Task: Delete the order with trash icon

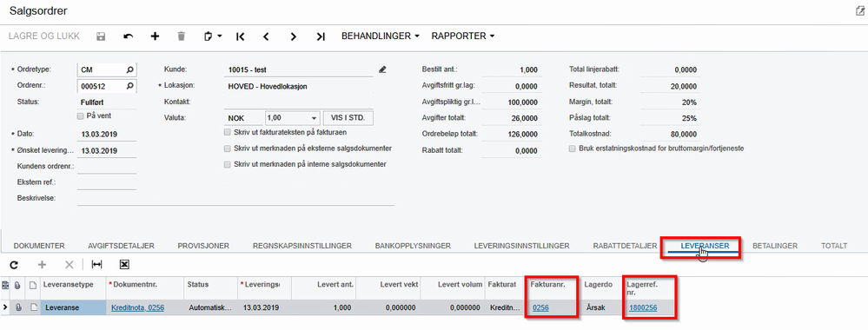Action: (181, 36)
